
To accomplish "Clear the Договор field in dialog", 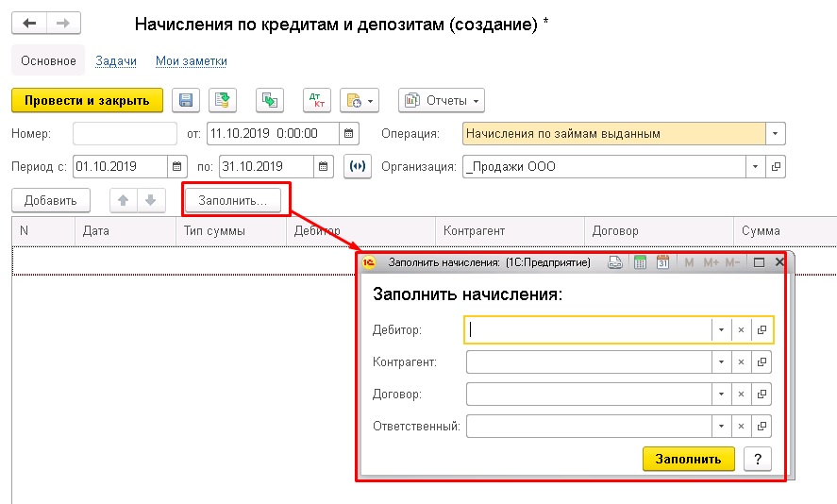I will tap(741, 394).
